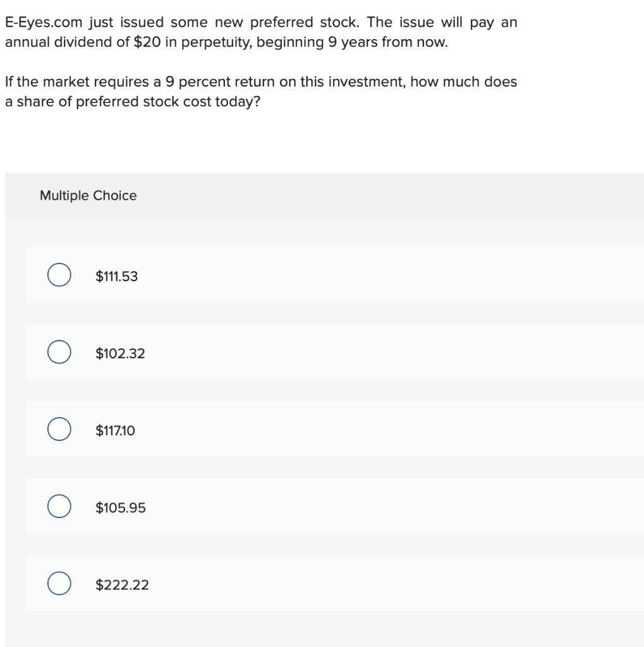Select the $117.10 radio button
The width and height of the screenshot is (644, 647).
[x=59, y=429]
